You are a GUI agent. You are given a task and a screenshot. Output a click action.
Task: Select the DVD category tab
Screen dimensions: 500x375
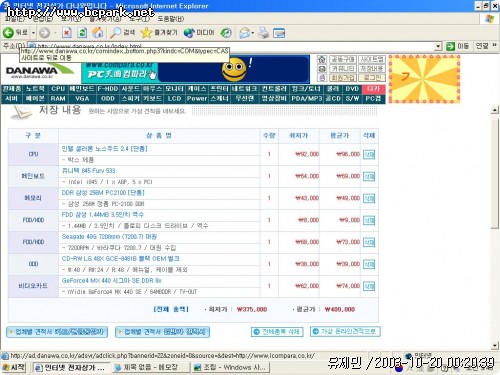tap(352, 89)
